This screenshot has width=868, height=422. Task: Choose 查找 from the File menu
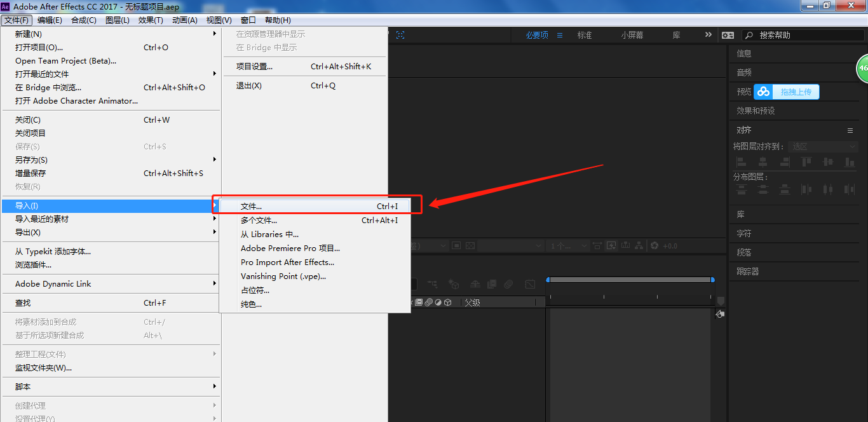(x=111, y=303)
